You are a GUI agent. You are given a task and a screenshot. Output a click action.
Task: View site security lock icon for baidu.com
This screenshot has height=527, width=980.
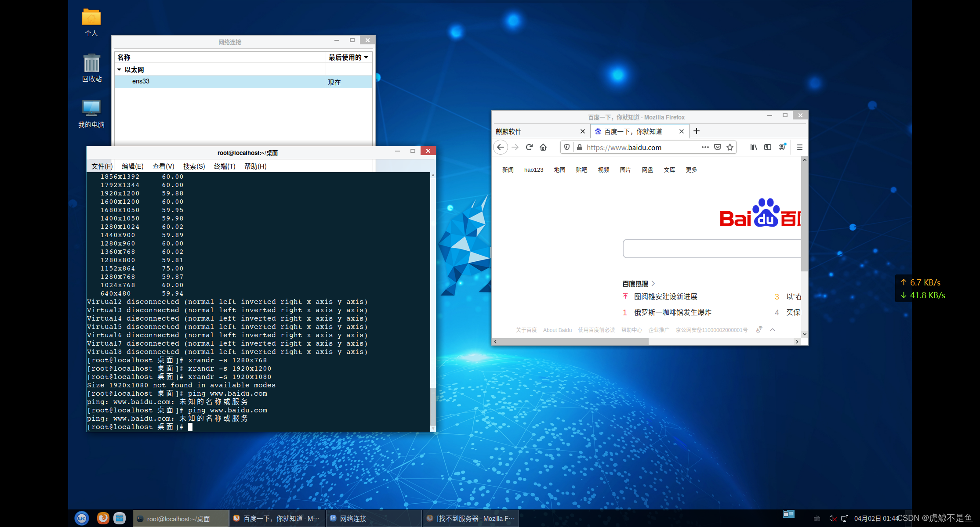(579, 148)
